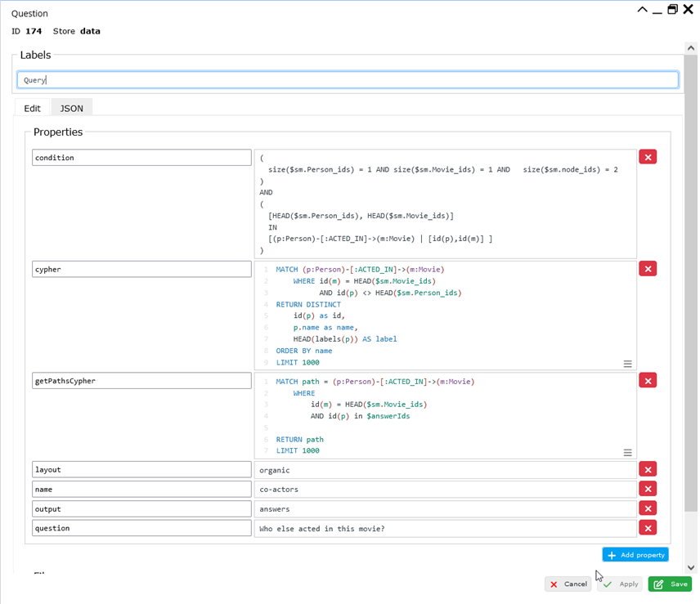
Task: Click inside the condition value text area
Action: coord(445,204)
